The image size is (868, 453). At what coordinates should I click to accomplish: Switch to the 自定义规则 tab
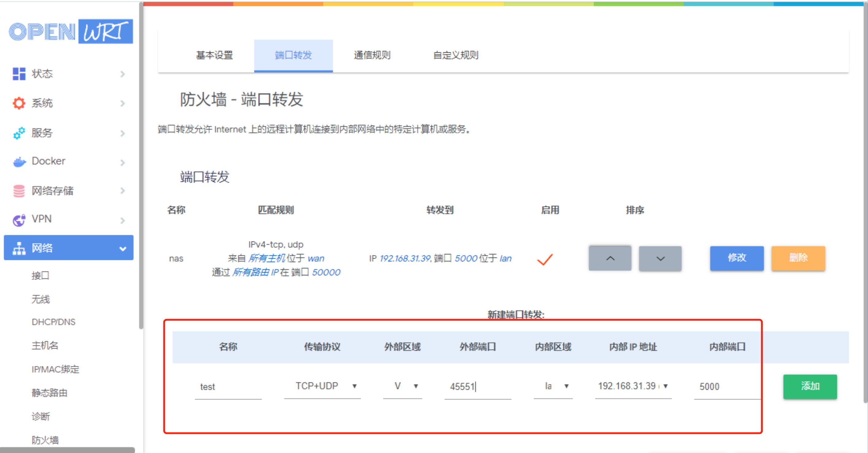[x=456, y=55]
